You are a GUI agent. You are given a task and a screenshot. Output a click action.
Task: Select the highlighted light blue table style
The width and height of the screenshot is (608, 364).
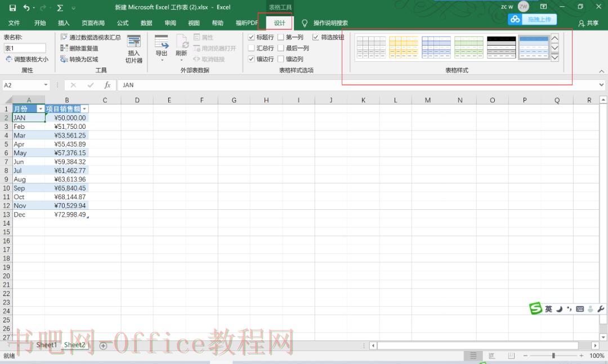[534, 47]
